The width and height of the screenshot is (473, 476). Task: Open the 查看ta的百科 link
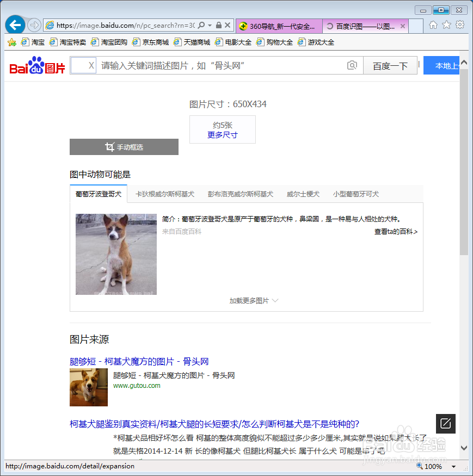pyautogui.click(x=396, y=232)
